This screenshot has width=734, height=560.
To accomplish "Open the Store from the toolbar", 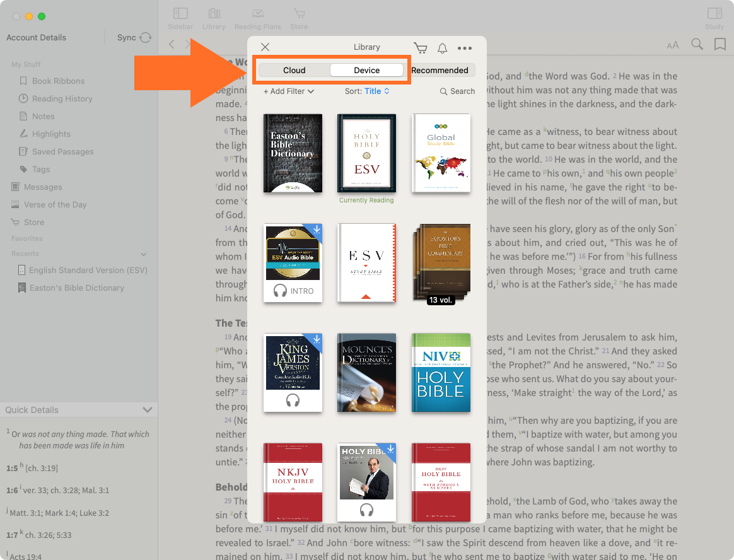I will pyautogui.click(x=299, y=19).
